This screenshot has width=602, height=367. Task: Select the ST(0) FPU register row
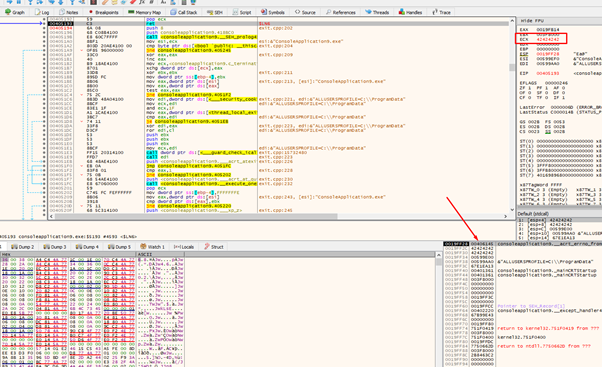pos(561,141)
